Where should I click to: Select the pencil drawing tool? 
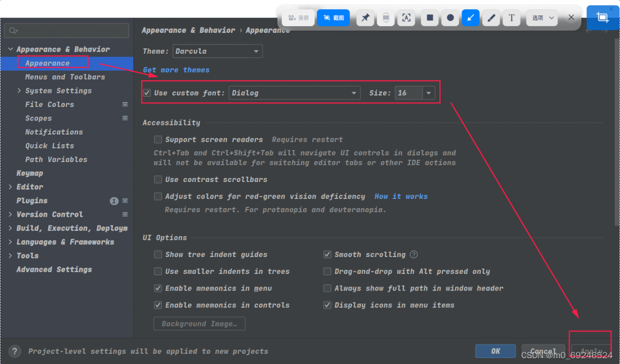point(491,18)
